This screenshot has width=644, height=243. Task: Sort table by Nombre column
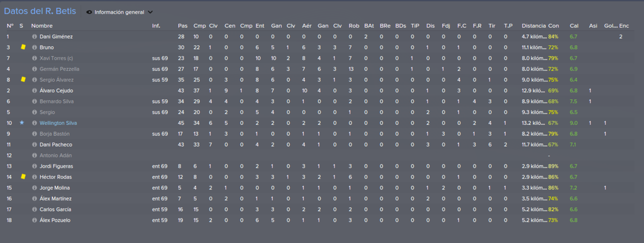click(42, 26)
